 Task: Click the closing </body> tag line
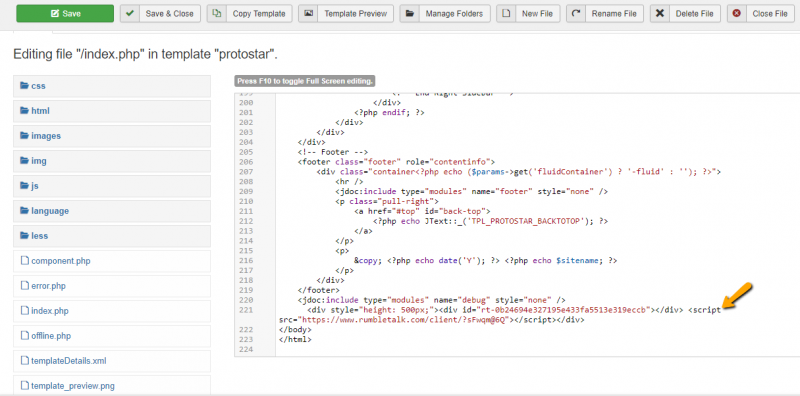pos(294,330)
